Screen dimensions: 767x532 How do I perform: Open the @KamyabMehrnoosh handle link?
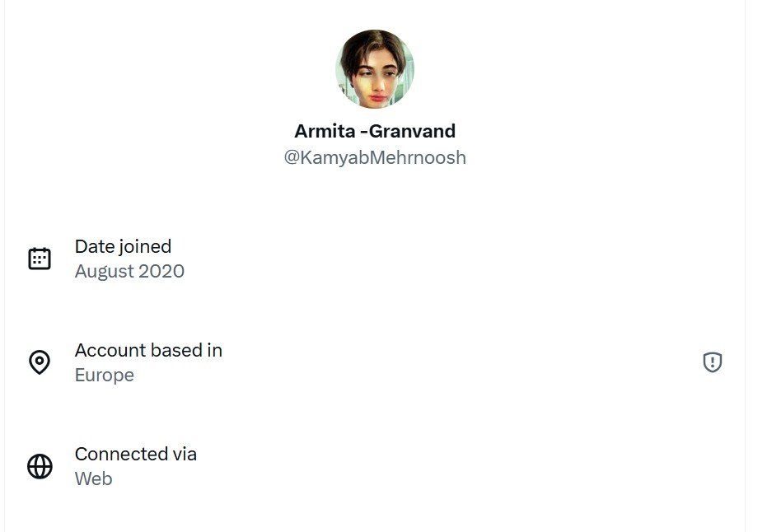375,157
